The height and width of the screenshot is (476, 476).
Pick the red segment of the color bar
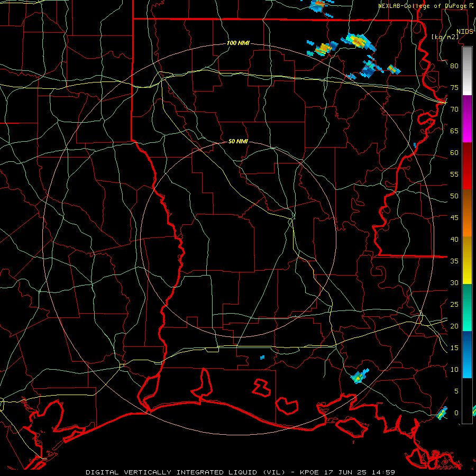pos(467,166)
